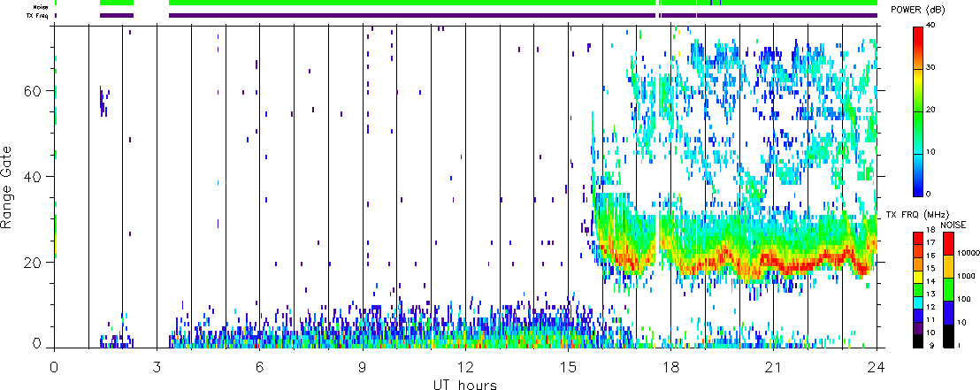This screenshot has width=980, height=390.
Task: Select the 'TX FRQ (MHz)' legend title
Action: point(918,214)
